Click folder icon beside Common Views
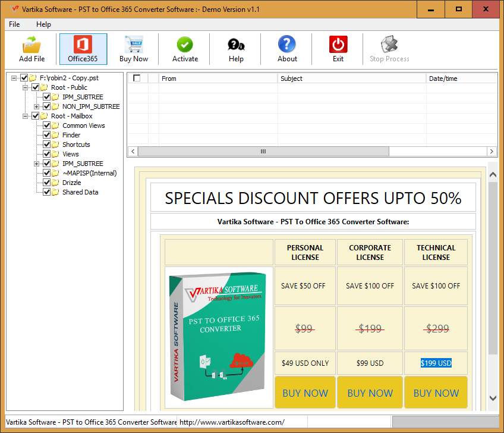This screenshot has width=504, height=433. pyautogui.click(x=55, y=125)
